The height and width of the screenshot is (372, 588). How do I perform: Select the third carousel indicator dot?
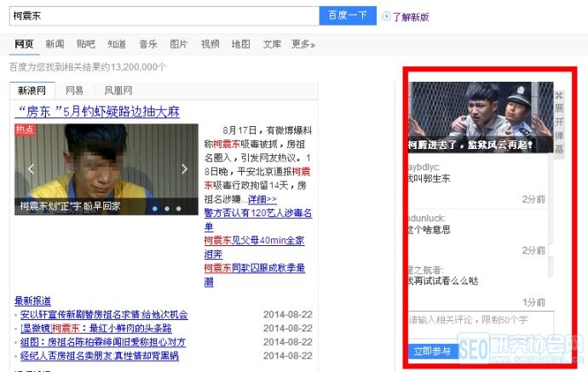pos(180,208)
